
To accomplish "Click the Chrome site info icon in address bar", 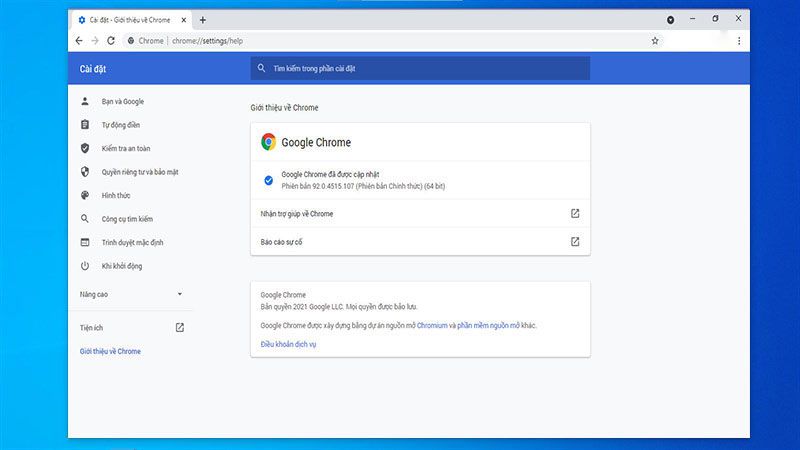I will [x=131, y=41].
